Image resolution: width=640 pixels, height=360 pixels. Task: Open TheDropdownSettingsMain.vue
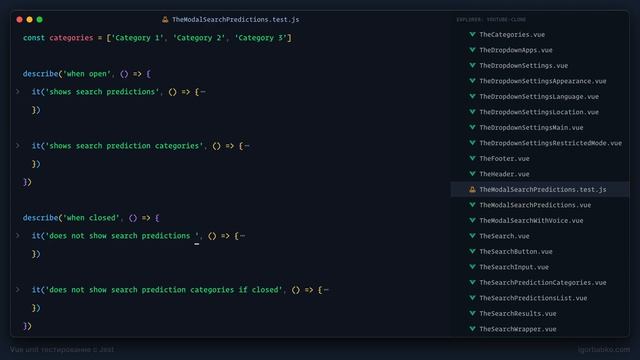[x=531, y=128]
